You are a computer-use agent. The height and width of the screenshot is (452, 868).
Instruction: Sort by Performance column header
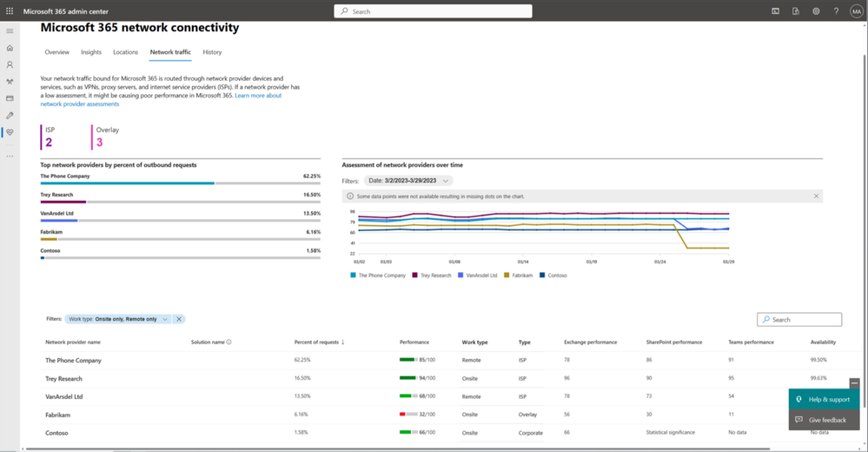[414, 342]
